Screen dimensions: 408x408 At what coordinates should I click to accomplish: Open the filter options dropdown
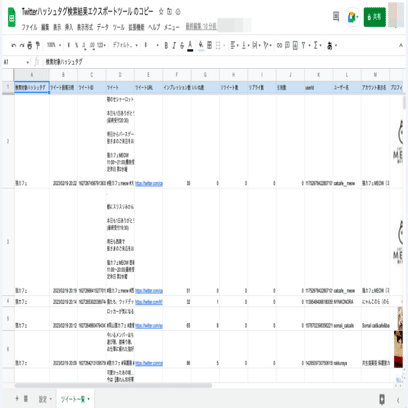(306, 45)
